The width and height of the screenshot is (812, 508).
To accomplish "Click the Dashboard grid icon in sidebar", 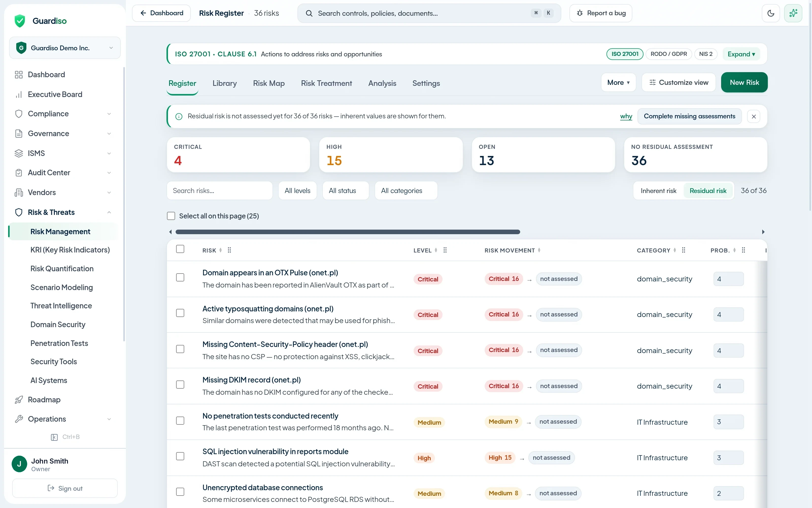I will click(19, 75).
